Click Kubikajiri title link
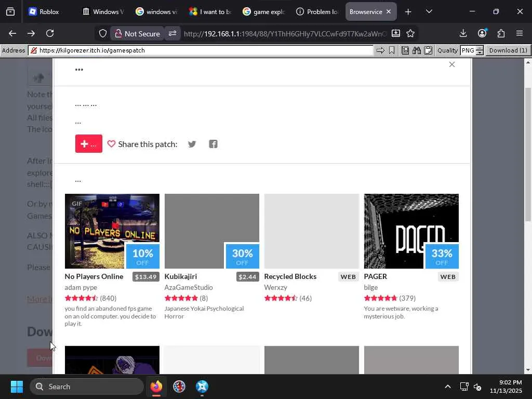This screenshot has height=399, width=532. coord(180,276)
